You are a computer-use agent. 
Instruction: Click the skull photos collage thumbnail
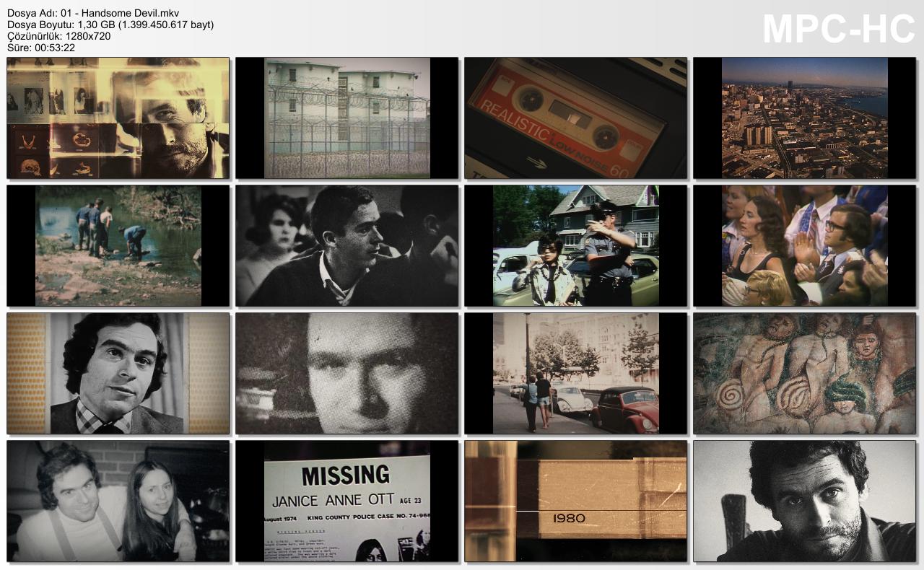point(118,118)
